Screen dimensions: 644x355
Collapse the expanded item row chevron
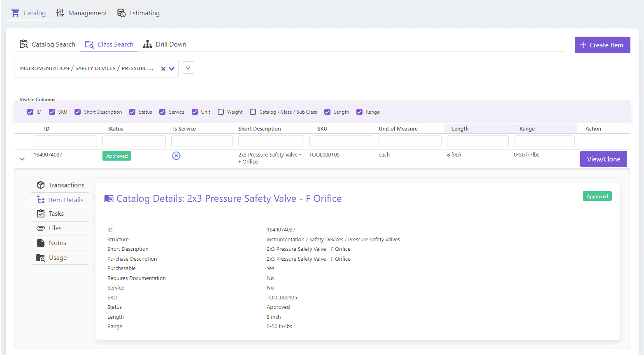[22, 158]
